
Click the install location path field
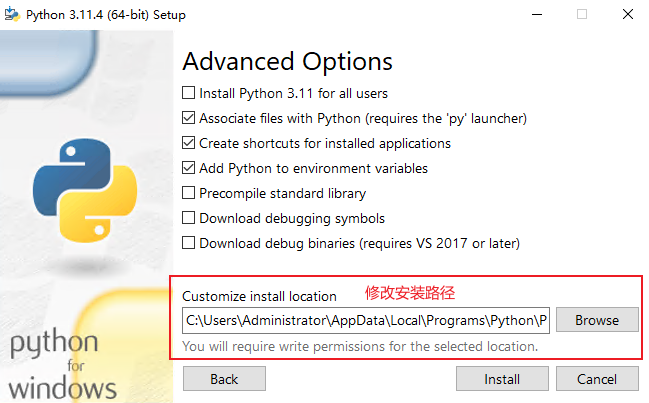(366, 320)
